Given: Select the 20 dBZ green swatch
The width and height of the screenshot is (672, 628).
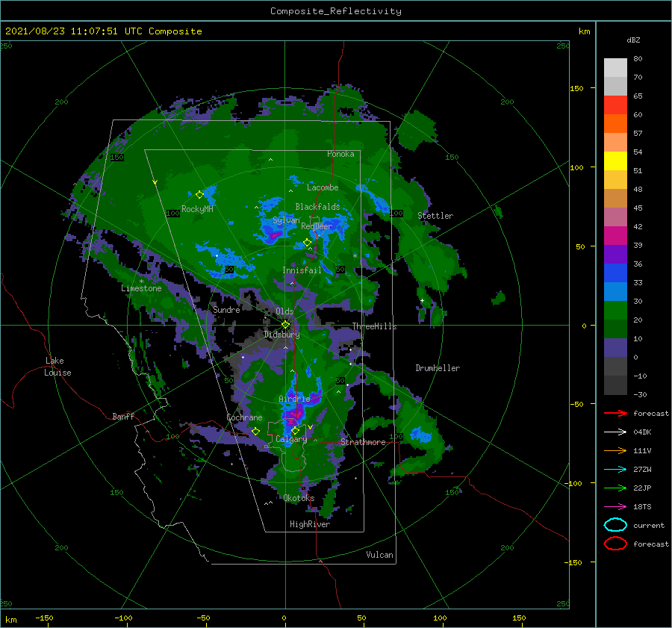Looking at the screenshot, I should tap(615, 329).
